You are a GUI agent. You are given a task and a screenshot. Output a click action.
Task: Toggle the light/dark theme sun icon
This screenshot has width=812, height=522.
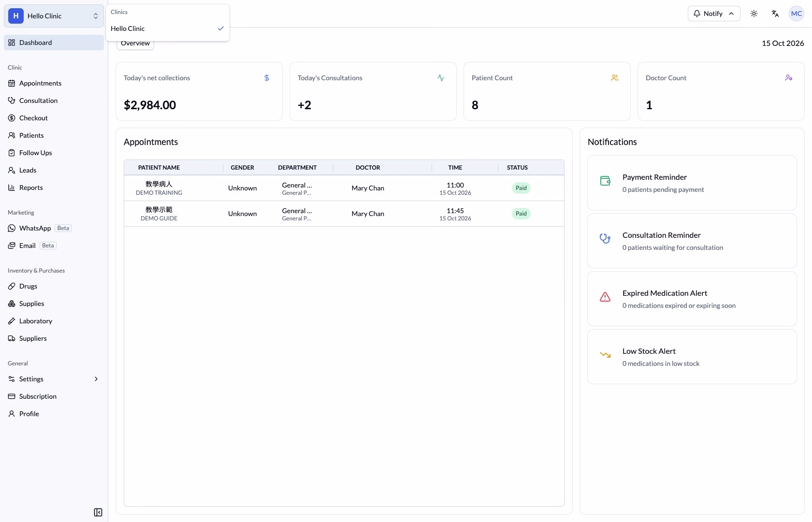(x=754, y=14)
